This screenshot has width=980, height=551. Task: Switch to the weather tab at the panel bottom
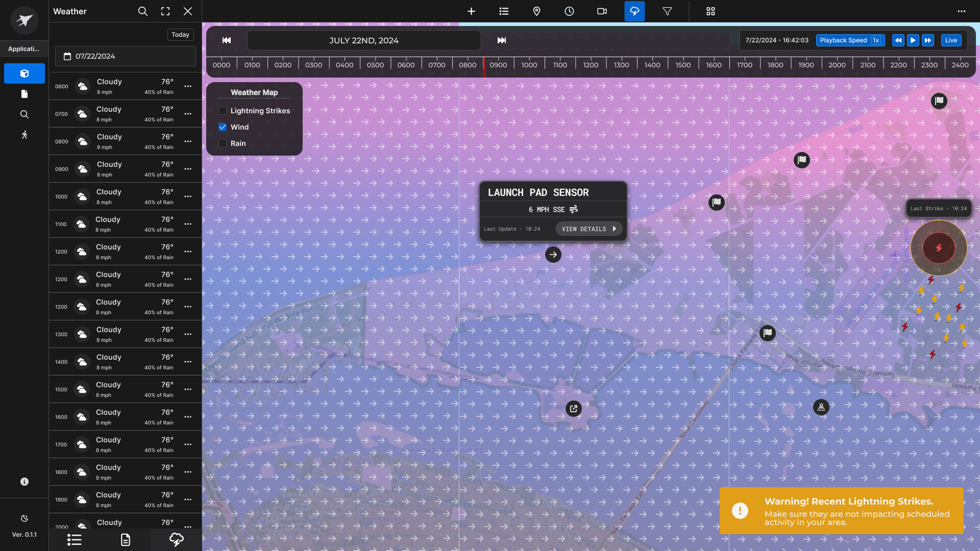pyautogui.click(x=176, y=539)
